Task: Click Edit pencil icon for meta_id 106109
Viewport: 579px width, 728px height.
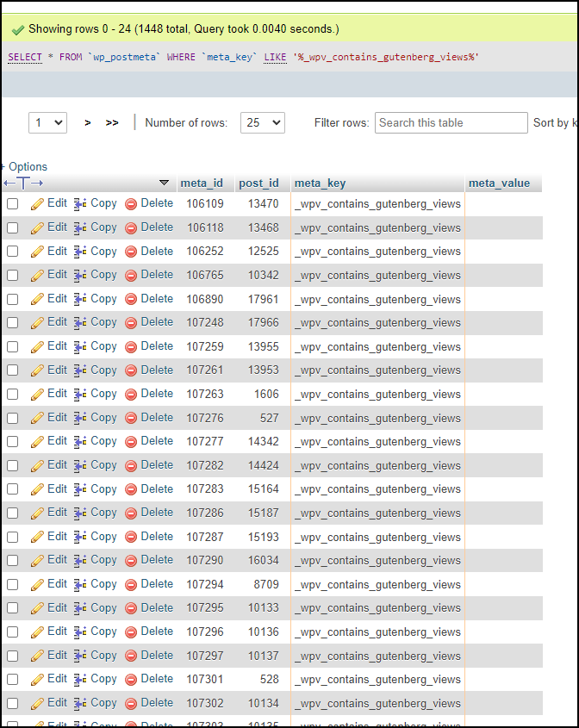Action: [37, 204]
